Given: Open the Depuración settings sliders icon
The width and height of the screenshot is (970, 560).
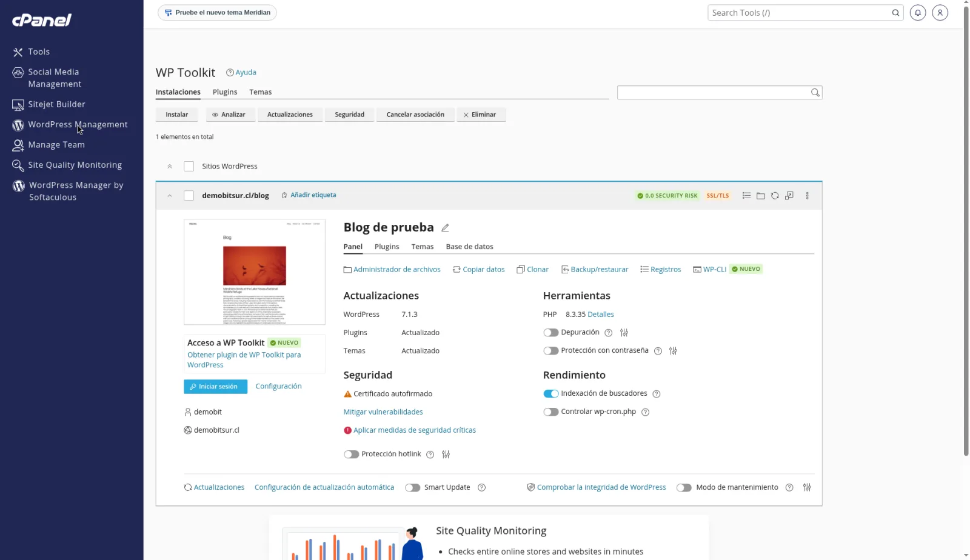Looking at the screenshot, I should (x=624, y=333).
